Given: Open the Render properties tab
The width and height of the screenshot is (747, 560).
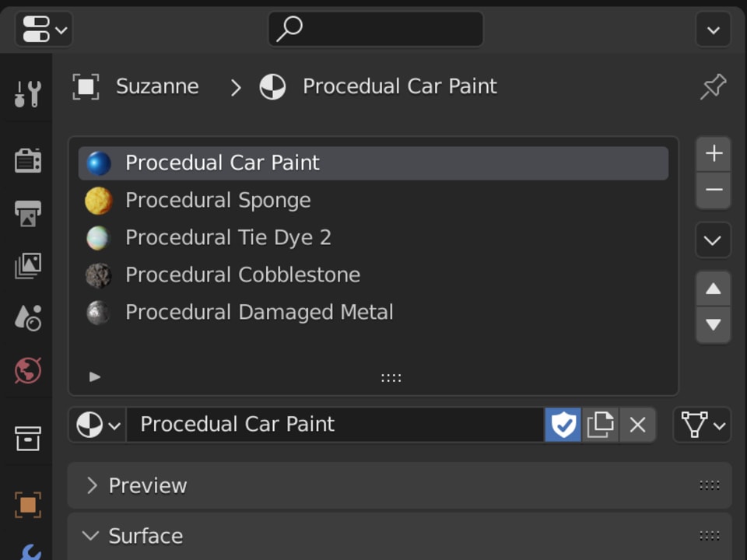Looking at the screenshot, I should point(27,160).
